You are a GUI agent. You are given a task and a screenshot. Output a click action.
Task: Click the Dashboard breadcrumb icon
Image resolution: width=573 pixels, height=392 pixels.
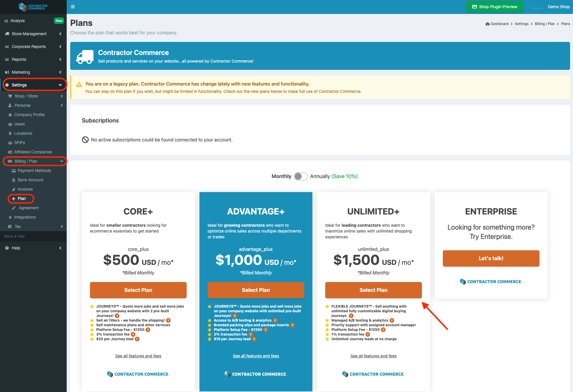point(487,24)
